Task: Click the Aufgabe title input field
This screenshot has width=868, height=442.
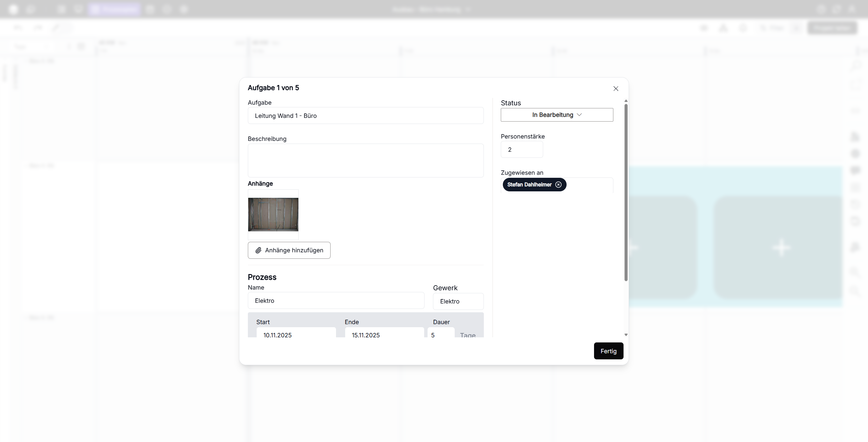Action: tap(366, 116)
